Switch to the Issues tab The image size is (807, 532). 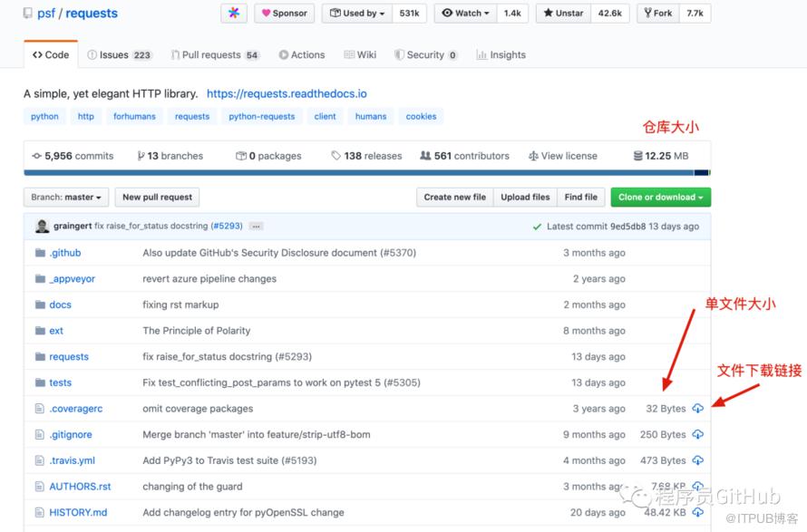click(x=119, y=54)
